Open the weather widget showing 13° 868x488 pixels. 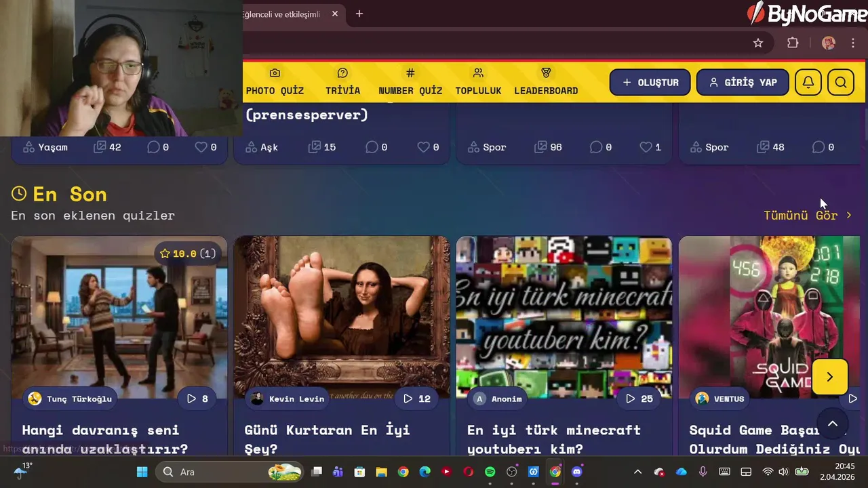pos(22,471)
